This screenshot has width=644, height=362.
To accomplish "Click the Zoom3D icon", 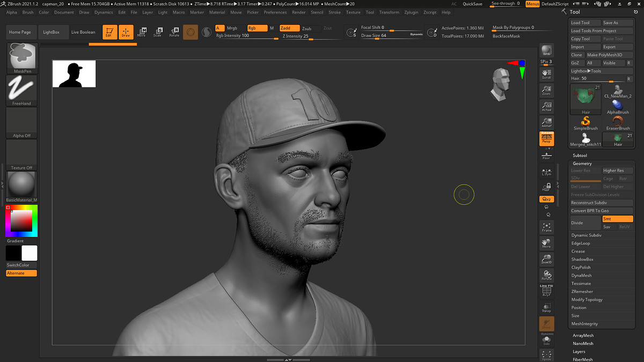I will 546,260.
